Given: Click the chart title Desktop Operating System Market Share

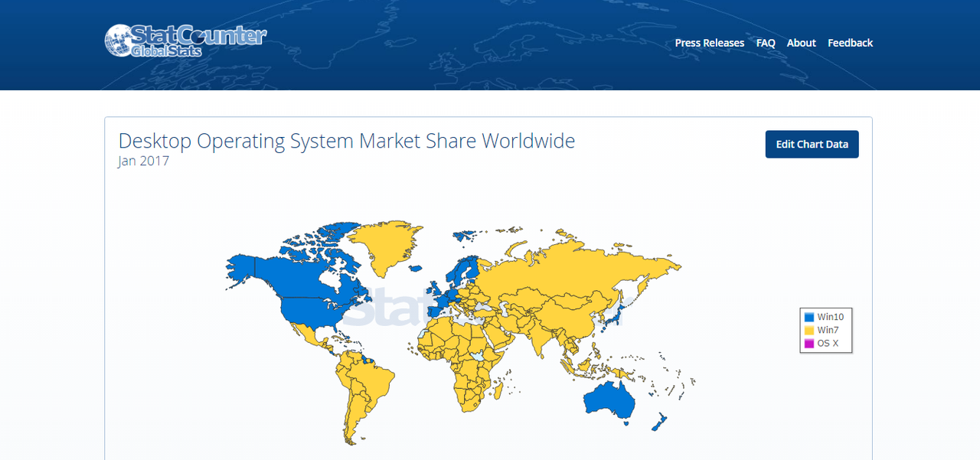Looking at the screenshot, I should 346,141.
